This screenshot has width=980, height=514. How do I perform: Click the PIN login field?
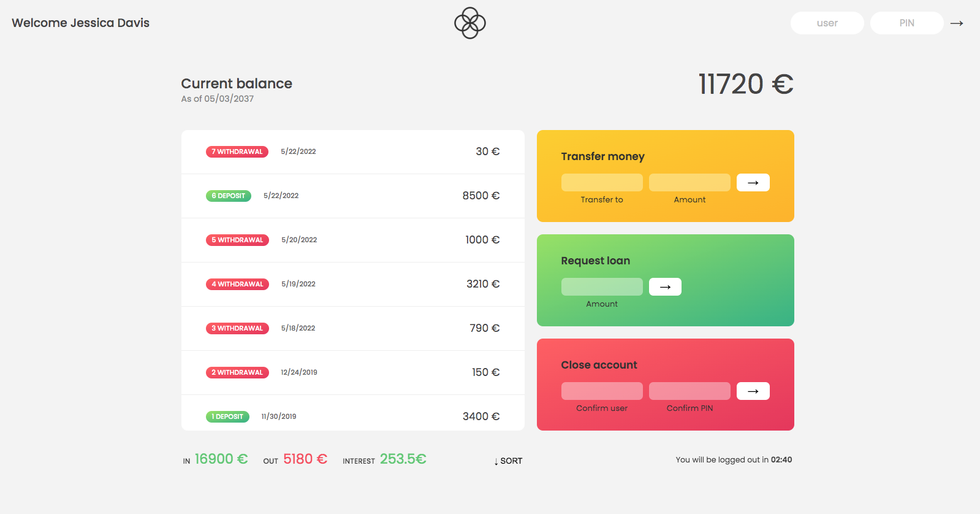[x=907, y=23]
